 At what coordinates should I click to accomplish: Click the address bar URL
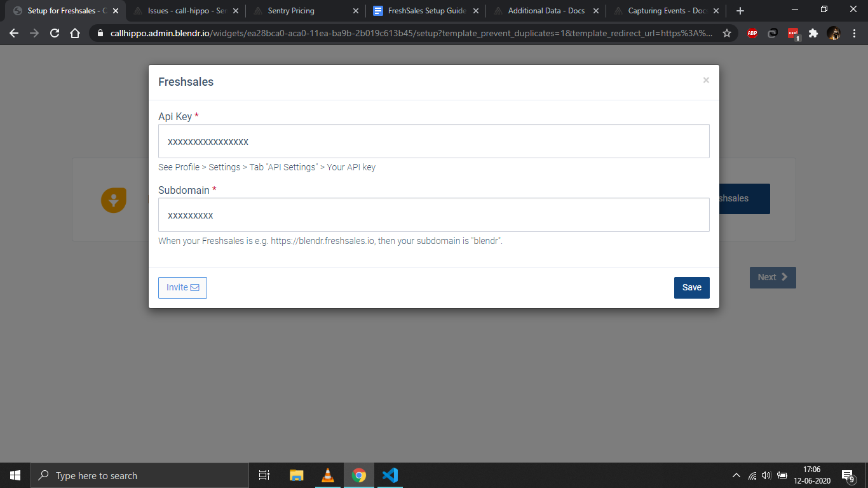411,34
